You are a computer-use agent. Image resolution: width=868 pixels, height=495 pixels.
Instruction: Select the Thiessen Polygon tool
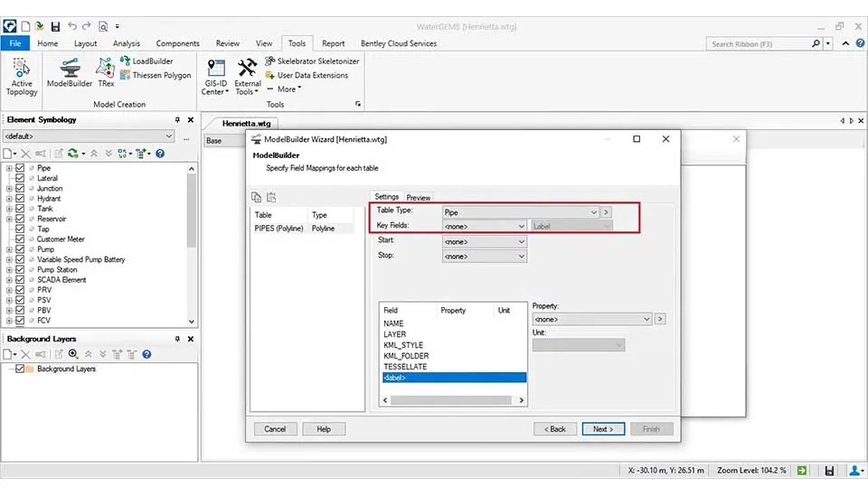[x=156, y=76]
